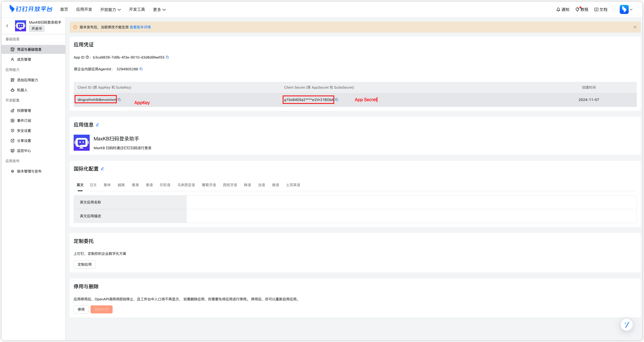The height and width of the screenshot is (342, 644).
Task: Open 权限管理 in sidebar
Action: click(33, 111)
